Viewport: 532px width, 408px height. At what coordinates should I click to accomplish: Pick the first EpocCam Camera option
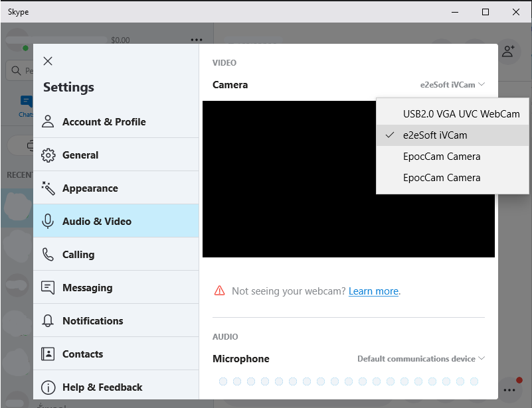coord(442,157)
